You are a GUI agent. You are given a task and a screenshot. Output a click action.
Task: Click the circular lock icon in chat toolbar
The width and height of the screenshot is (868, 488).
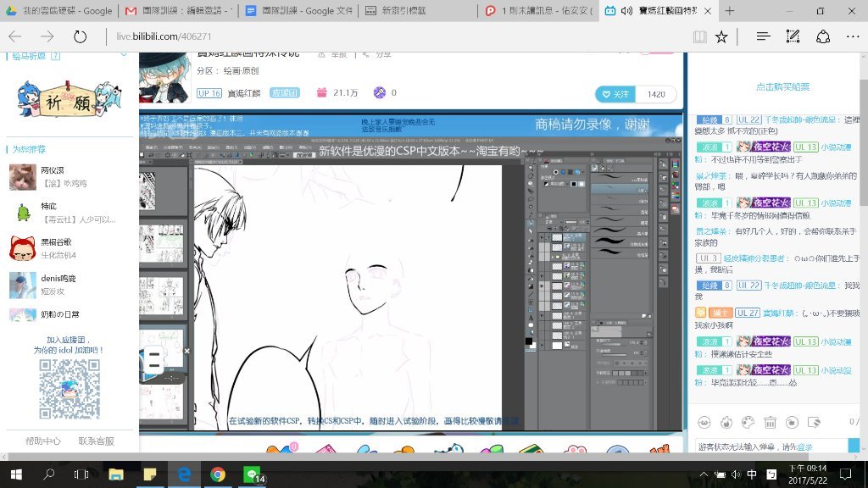[793, 423]
